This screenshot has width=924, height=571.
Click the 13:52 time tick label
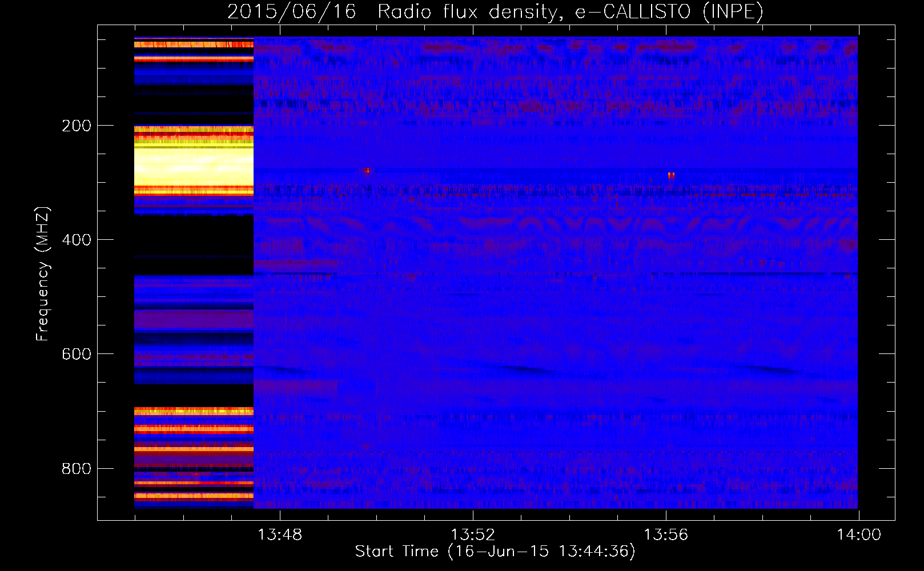(473, 535)
